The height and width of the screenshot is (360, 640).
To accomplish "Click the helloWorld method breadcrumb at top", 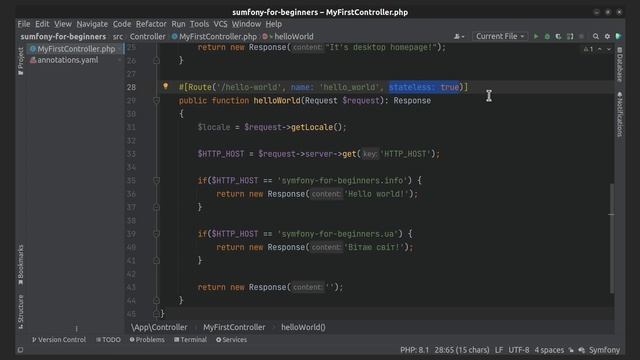I will point(289,36).
